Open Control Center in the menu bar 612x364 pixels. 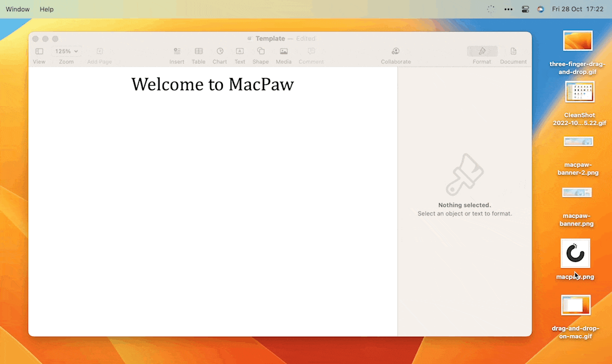coord(525,9)
